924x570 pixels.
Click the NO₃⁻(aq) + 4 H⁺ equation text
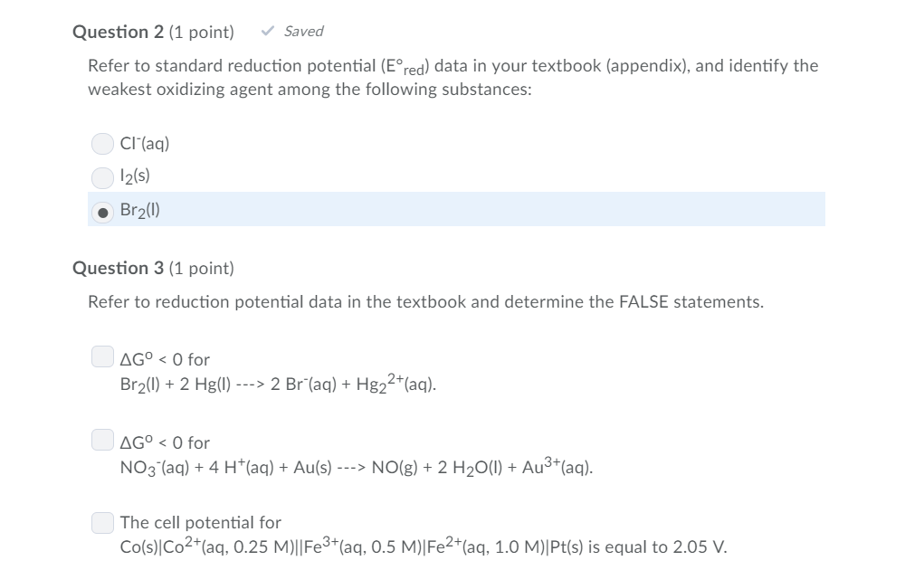pyautogui.click(x=357, y=466)
